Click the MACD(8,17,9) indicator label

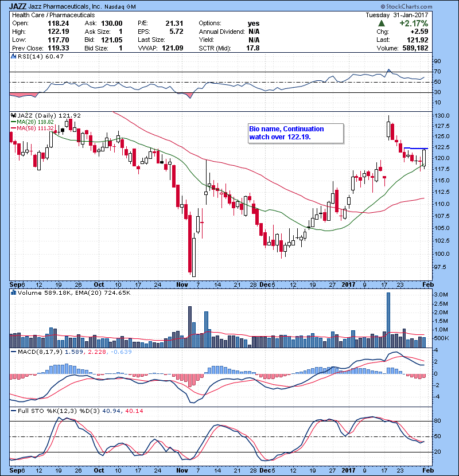40,352
